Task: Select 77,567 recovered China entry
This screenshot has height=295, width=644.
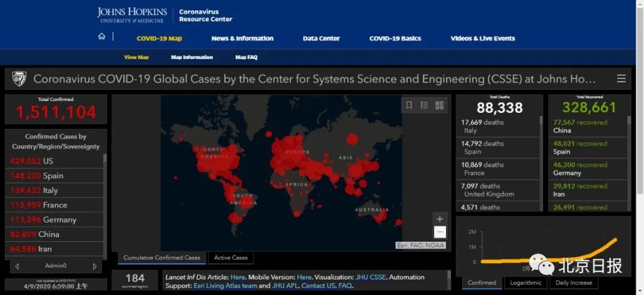Action: [x=588, y=127]
